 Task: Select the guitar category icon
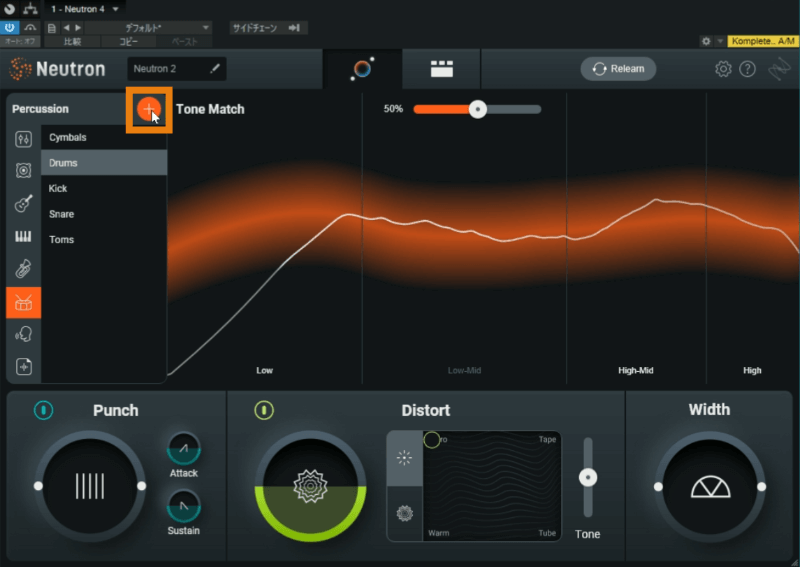[x=23, y=203]
